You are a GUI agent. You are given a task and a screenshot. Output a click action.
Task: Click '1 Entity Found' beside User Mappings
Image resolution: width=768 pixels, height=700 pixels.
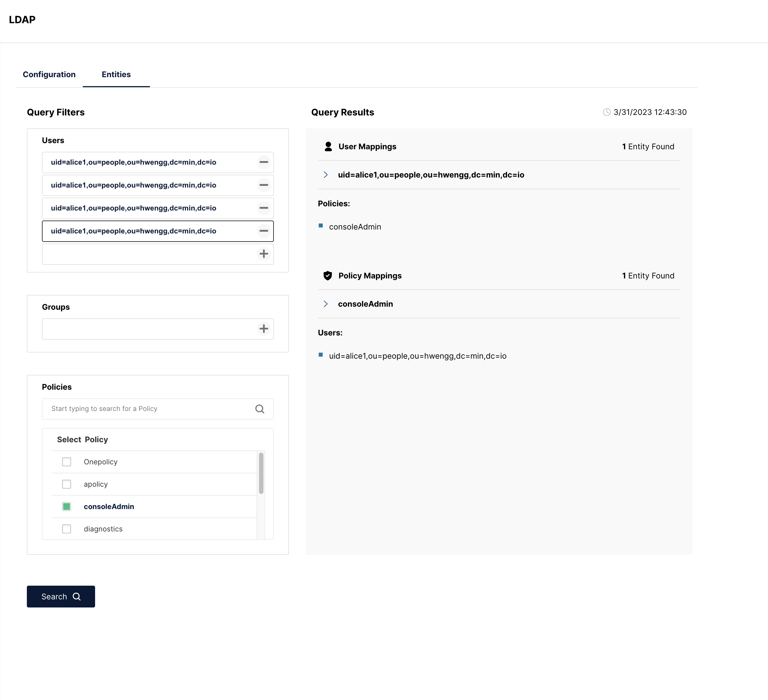pyautogui.click(x=648, y=147)
